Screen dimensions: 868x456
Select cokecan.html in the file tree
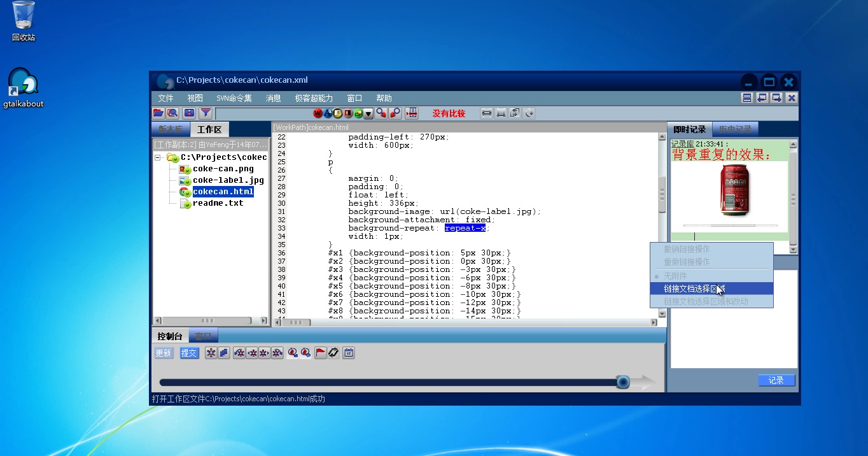coord(223,192)
